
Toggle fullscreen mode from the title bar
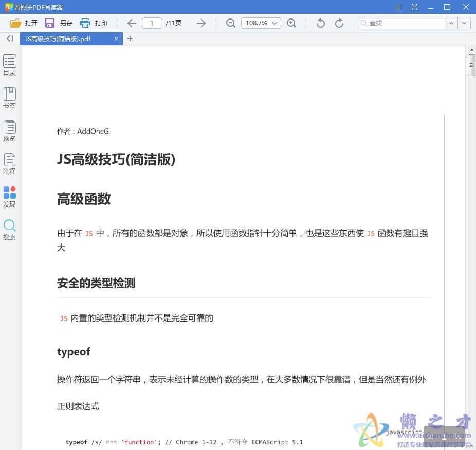click(x=414, y=7)
